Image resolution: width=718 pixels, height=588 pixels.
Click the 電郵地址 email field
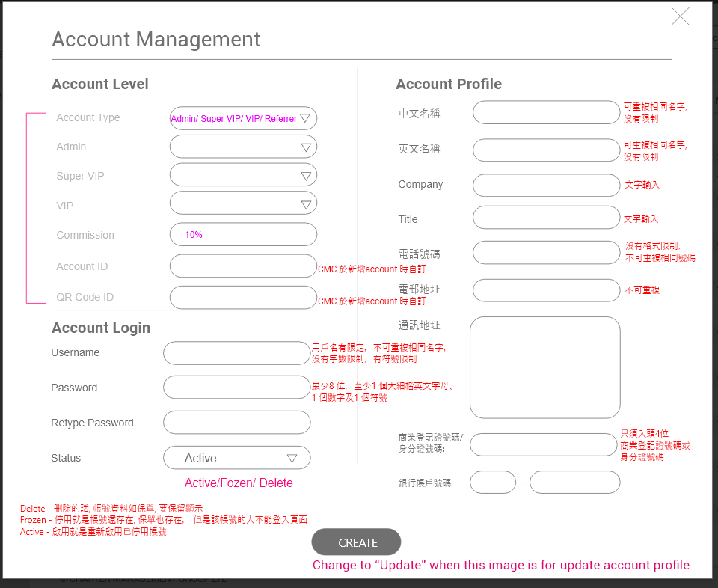click(x=546, y=290)
